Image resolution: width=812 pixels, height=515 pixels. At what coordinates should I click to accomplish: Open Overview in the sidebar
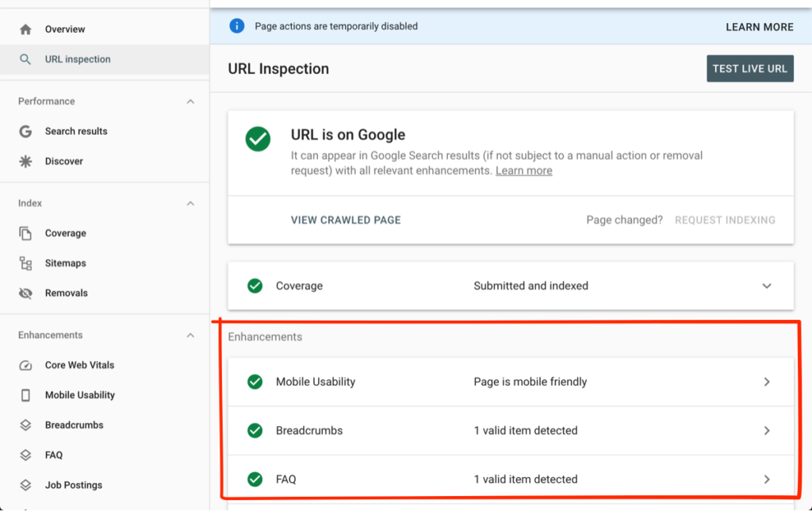coord(105,29)
